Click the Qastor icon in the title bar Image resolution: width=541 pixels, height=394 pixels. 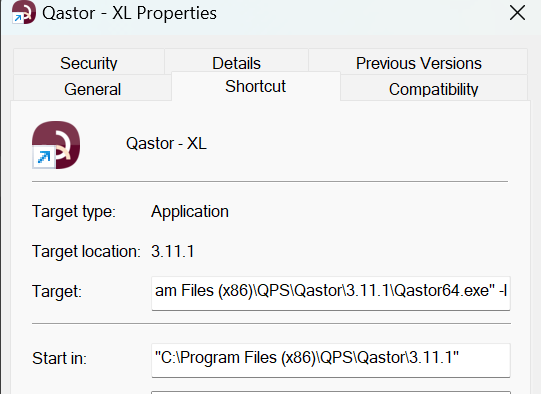click(x=23, y=12)
